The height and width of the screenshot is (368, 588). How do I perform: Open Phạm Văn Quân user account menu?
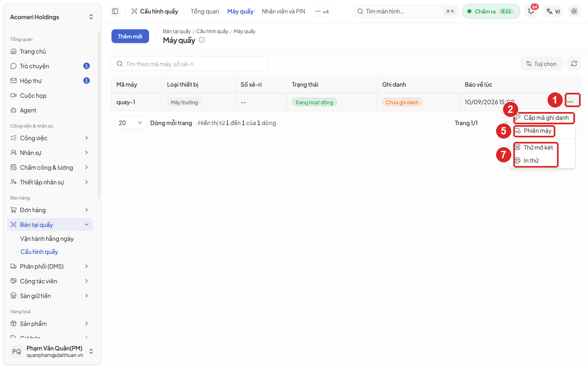coord(52,352)
